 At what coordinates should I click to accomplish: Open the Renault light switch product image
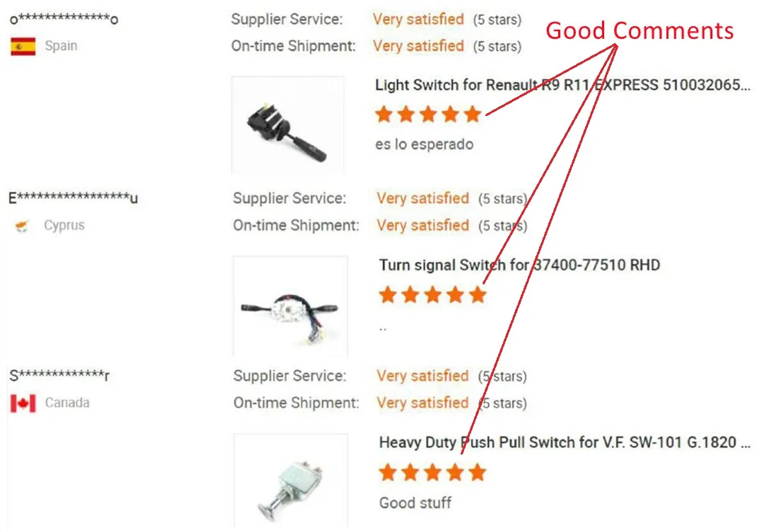point(288,125)
